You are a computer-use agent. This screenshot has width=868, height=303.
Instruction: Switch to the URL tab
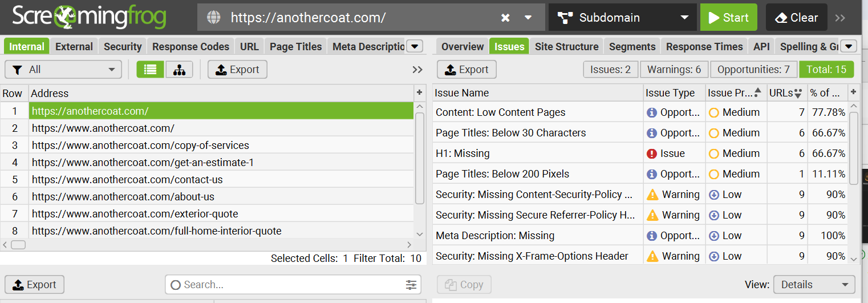(249, 46)
